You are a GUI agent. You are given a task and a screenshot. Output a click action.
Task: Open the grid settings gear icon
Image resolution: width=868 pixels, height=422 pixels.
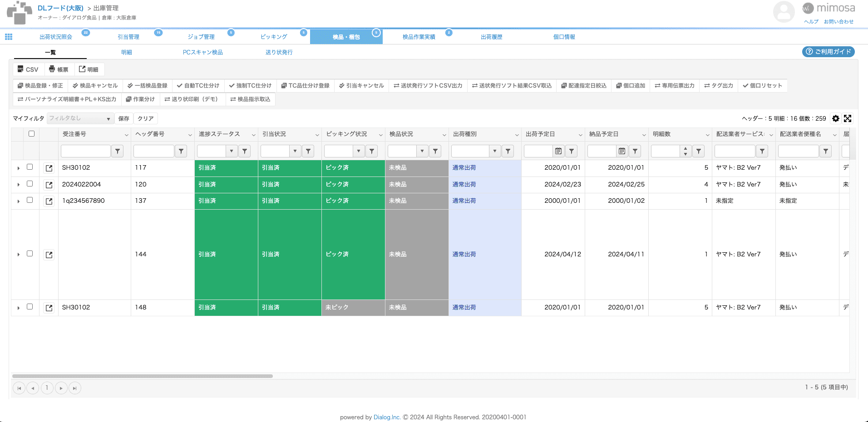pos(836,118)
